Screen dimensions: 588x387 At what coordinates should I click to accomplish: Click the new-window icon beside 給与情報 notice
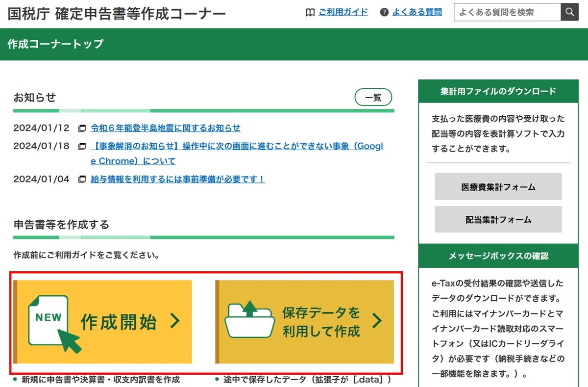coord(82,180)
